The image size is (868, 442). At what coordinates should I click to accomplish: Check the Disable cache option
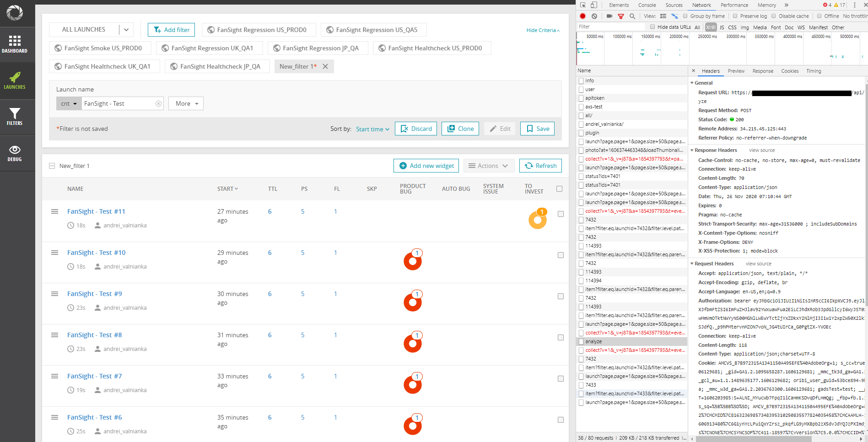[x=773, y=16]
